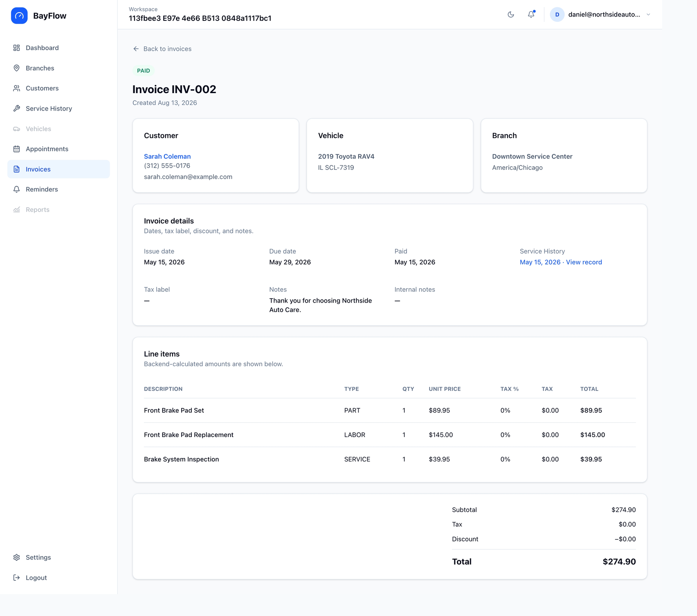The image size is (697, 616).
Task: Click the Thank you for choosing Northside note
Action: tap(321, 305)
